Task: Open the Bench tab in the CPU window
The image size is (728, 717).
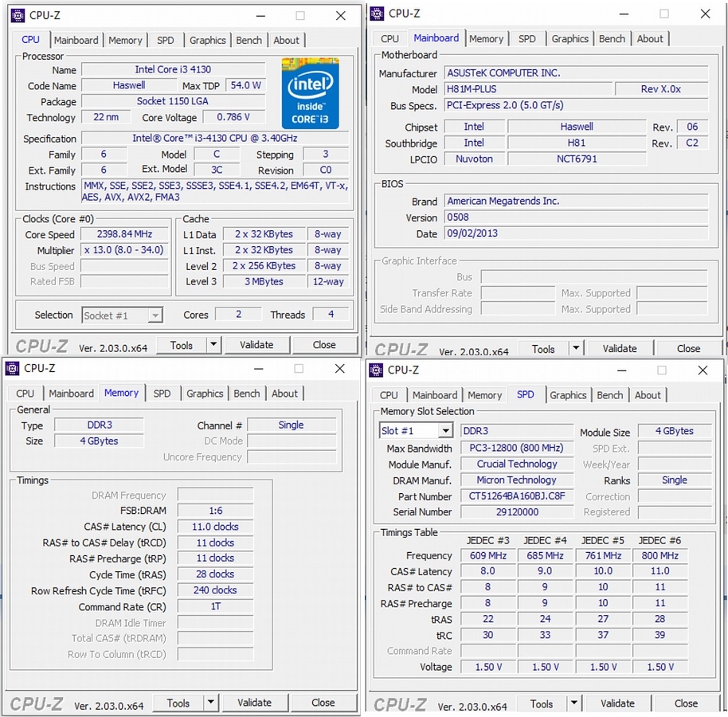Action: tap(249, 41)
